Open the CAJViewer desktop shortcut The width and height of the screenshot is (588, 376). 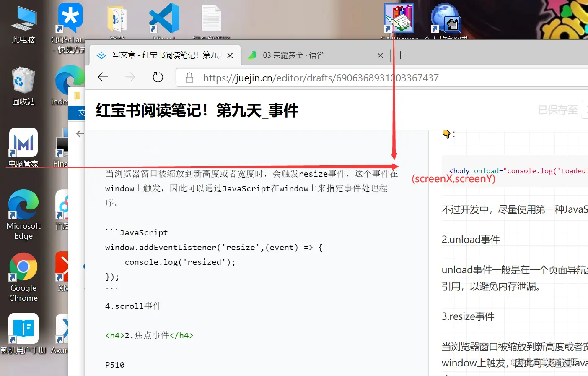(x=399, y=20)
